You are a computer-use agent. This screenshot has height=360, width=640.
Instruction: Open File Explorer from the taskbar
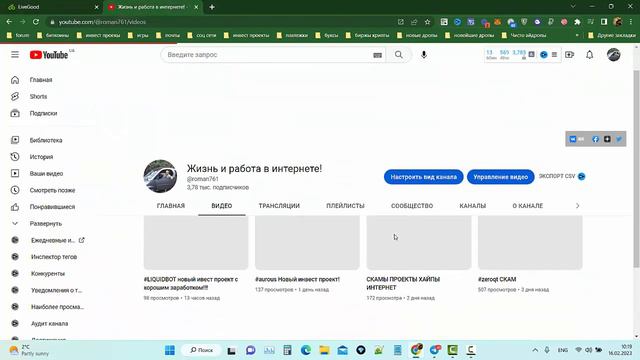click(324, 350)
